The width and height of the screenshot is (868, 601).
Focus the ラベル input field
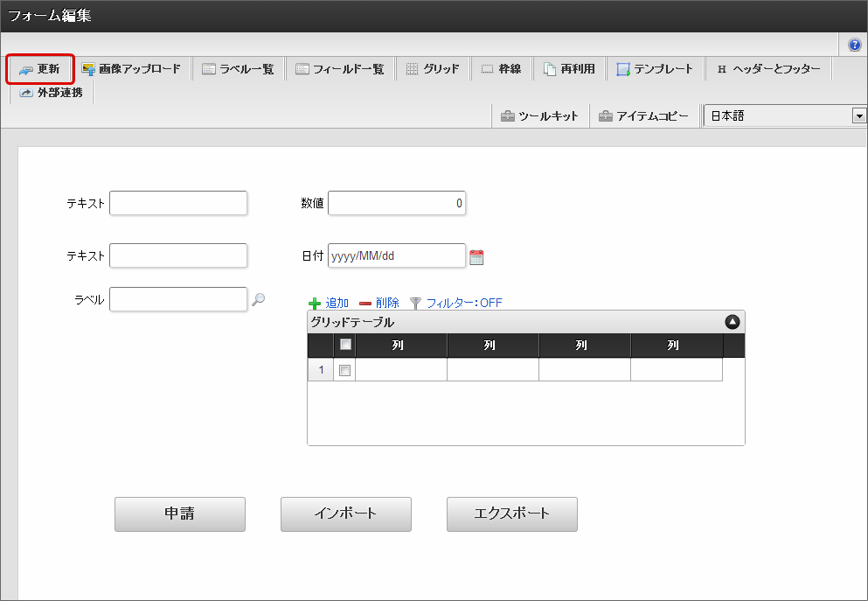click(x=178, y=299)
